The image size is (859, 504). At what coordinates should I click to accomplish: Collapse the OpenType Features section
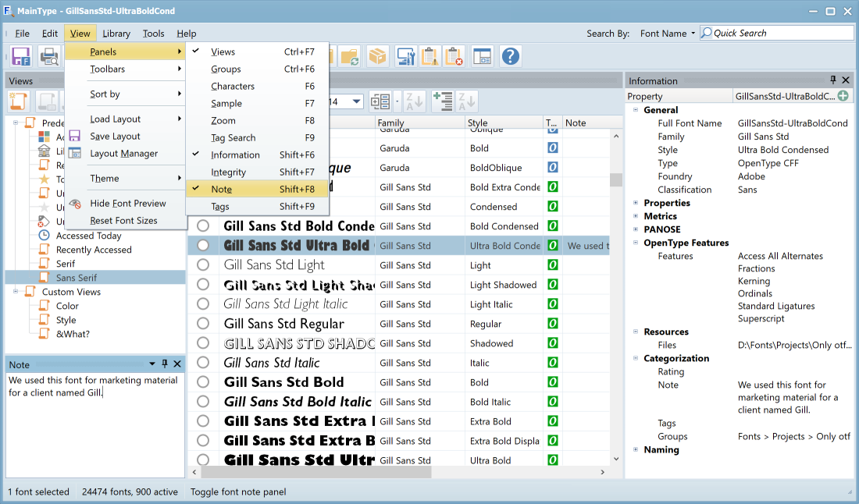636,243
